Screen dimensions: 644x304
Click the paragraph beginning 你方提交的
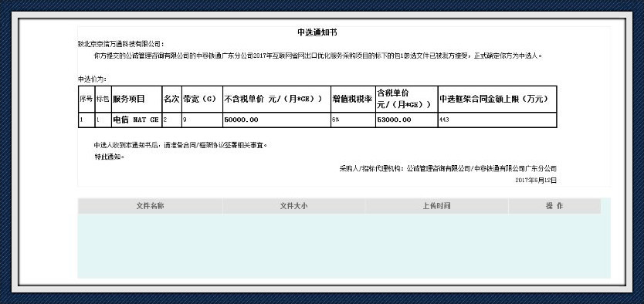pyautogui.click(x=318, y=56)
